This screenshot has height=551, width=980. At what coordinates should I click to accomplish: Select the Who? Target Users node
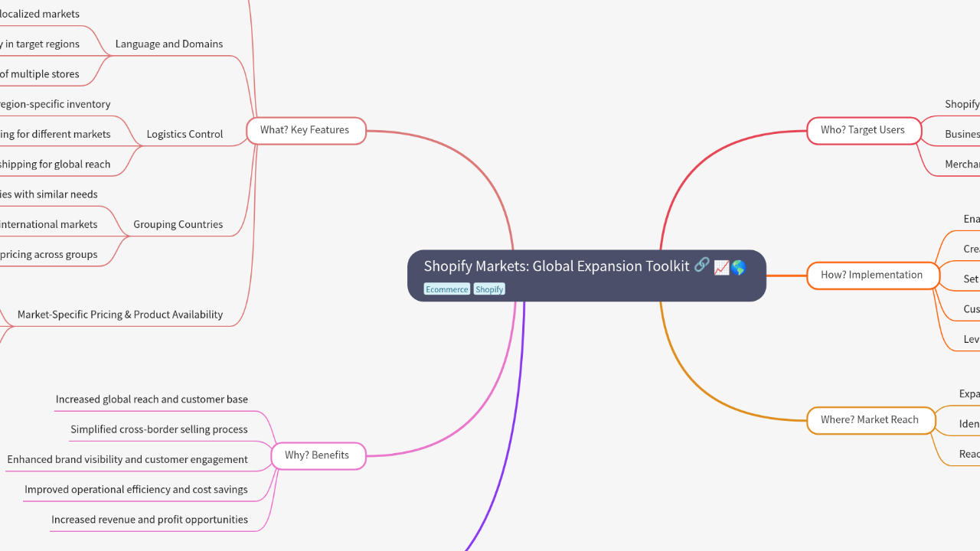coord(863,130)
